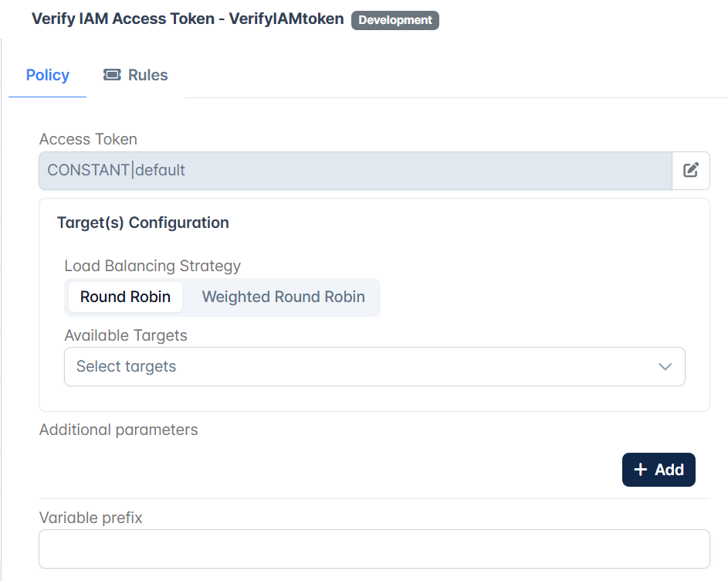
Task: Add an additional parameter
Action: (659, 470)
